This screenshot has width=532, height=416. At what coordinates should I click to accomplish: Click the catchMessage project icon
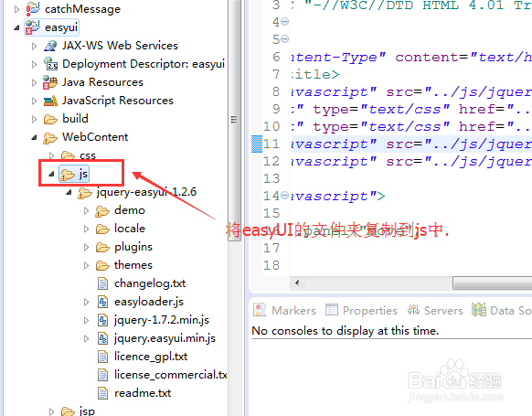pos(33,9)
